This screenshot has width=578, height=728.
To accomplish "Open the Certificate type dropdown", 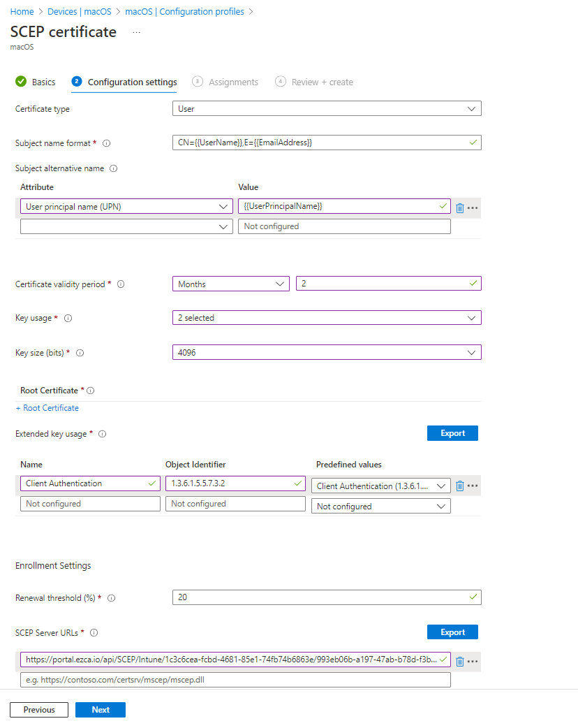I will tap(327, 108).
